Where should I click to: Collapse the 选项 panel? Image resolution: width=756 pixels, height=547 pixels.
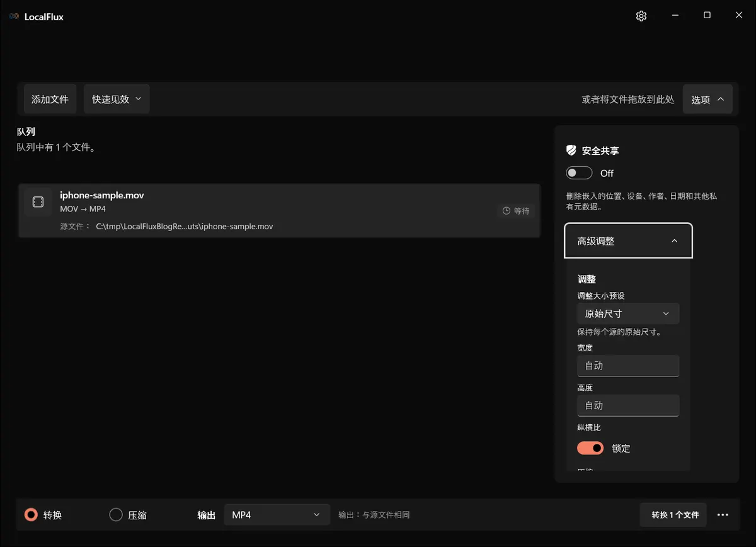707,99
